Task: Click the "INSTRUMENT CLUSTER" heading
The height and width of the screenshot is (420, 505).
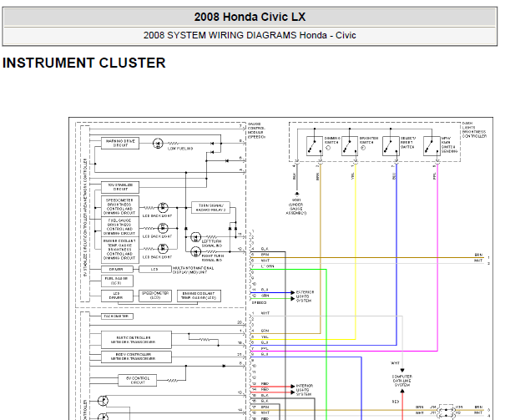Action: pos(83,63)
